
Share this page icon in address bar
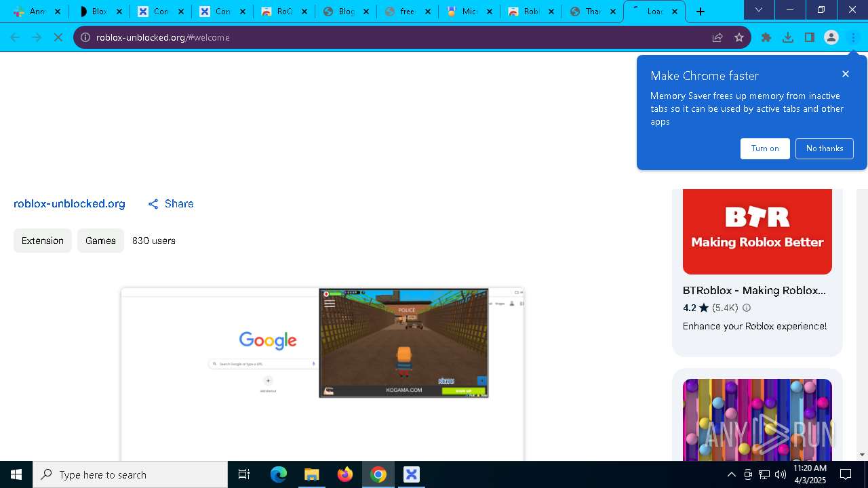coord(717,37)
